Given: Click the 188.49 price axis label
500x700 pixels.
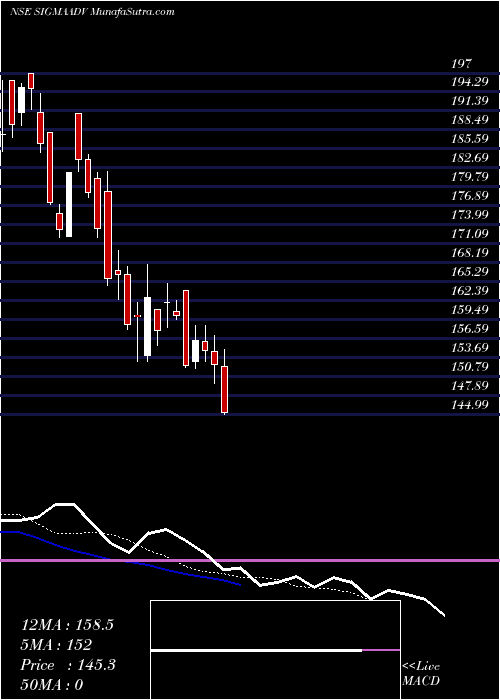Looking at the screenshot, I should point(469,120).
